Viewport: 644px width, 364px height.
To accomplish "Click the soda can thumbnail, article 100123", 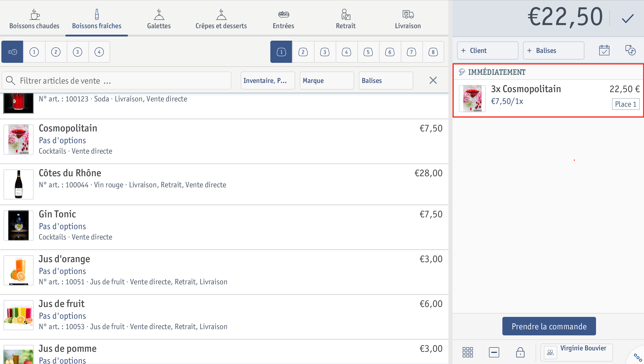I will tap(18, 103).
